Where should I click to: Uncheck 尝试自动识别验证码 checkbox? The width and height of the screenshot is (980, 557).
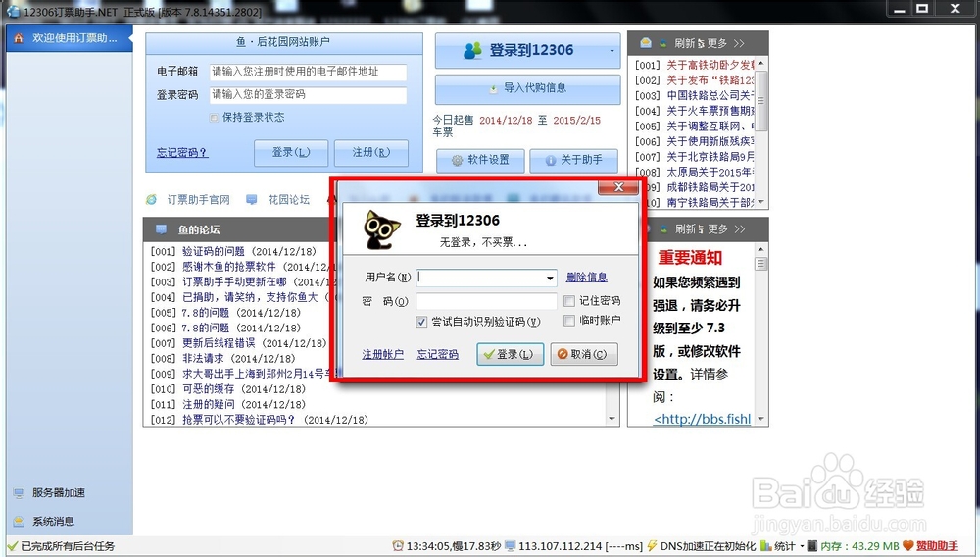coord(421,322)
